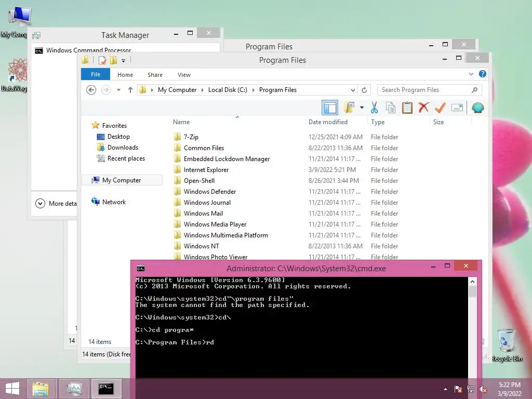Viewport: 532px width, 399px height.
Task: Click the Properties icon in quick access toolbar
Action: (102, 60)
